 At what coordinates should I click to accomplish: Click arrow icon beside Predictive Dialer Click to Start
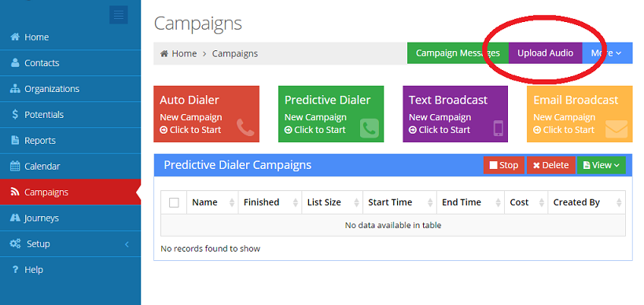point(289,130)
